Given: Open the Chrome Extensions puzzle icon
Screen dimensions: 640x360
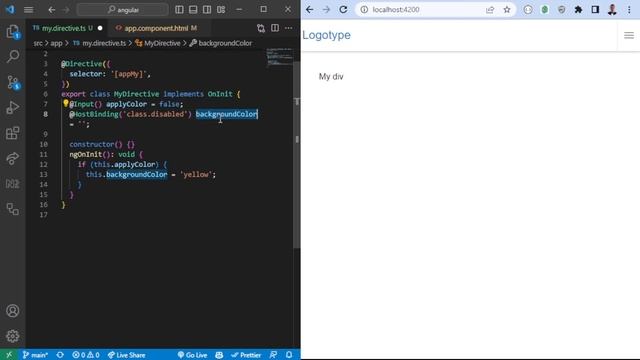Looking at the screenshot, I should [x=578, y=9].
